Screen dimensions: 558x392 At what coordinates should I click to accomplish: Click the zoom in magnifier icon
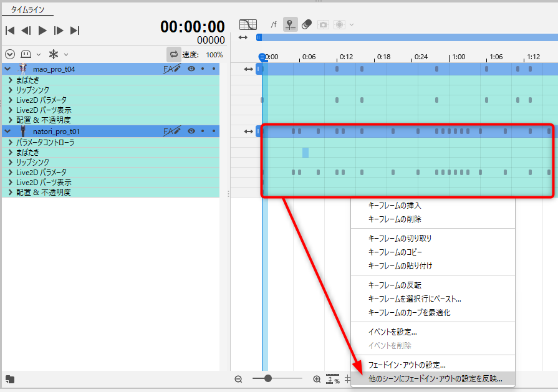click(x=317, y=379)
